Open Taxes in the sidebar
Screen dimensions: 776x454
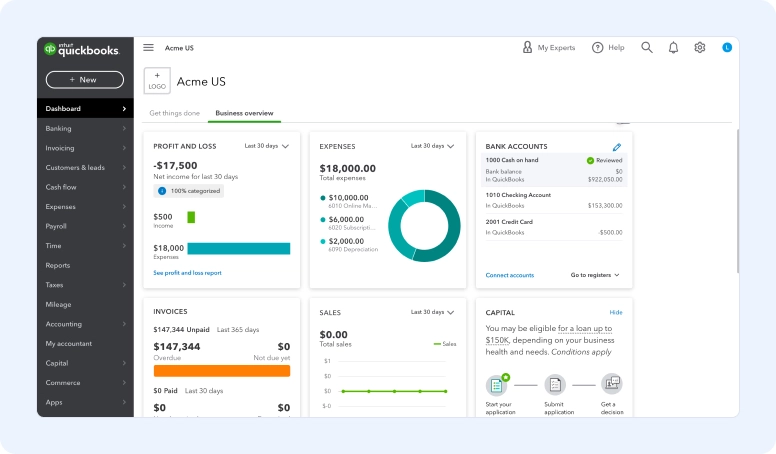[85, 285]
